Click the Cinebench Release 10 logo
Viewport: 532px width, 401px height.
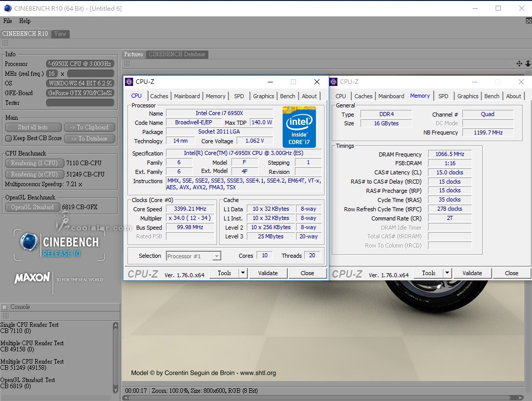coord(59,246)
